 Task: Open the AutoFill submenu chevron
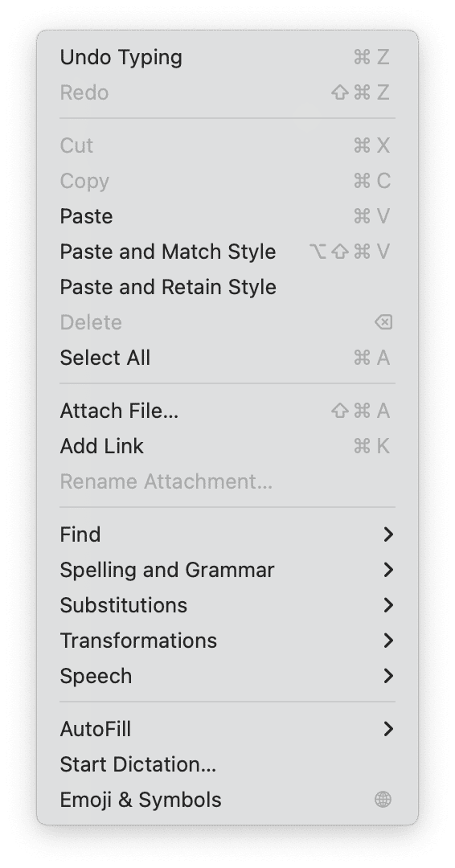[388, 729]
